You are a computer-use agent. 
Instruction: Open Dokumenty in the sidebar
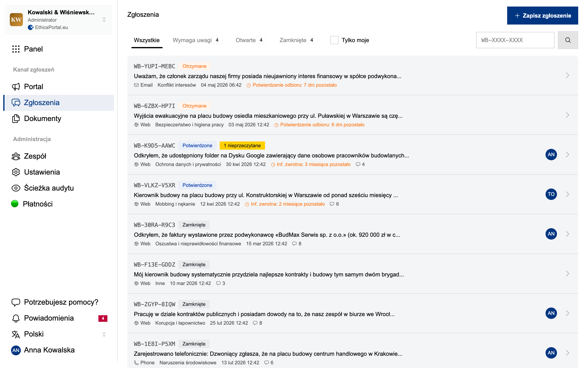pyautogui.click(x=59, y=119)
